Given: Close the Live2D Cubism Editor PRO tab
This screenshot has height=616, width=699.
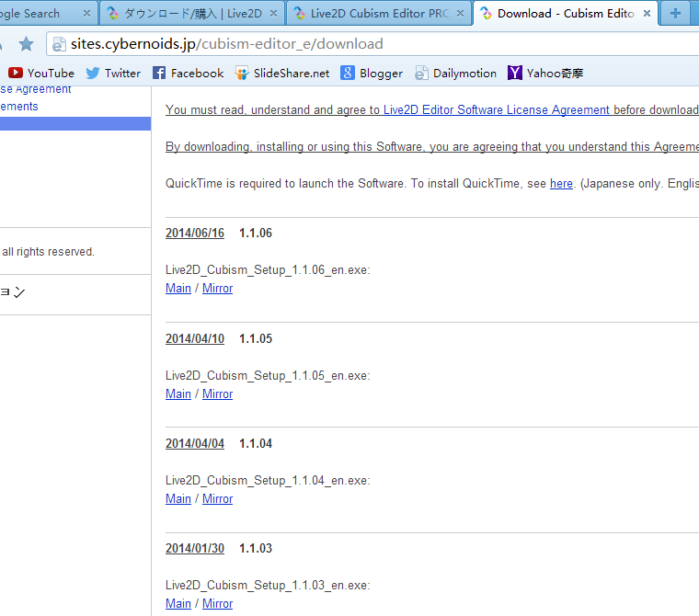Looking at the screenshot, I should [x=460, y=14].
